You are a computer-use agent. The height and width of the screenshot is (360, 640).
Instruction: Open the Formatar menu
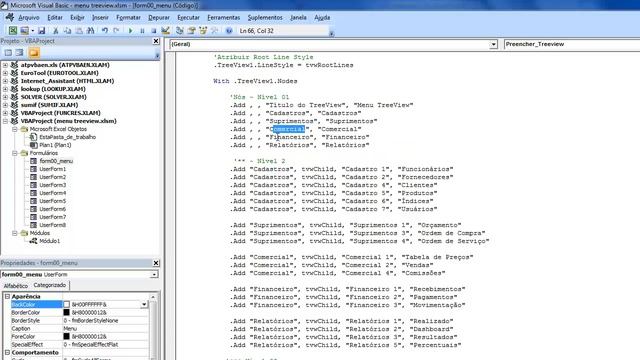pos(129,18)
